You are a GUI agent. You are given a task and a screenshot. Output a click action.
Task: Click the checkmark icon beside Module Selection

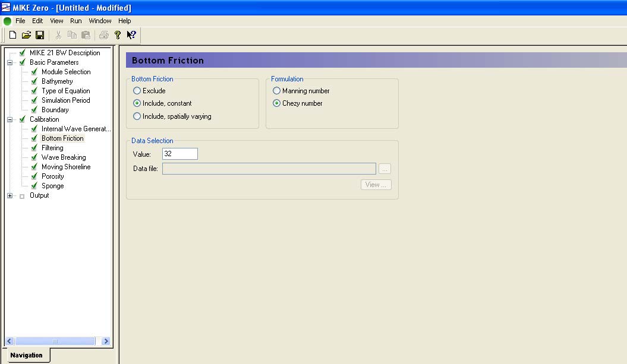point(34,72)
